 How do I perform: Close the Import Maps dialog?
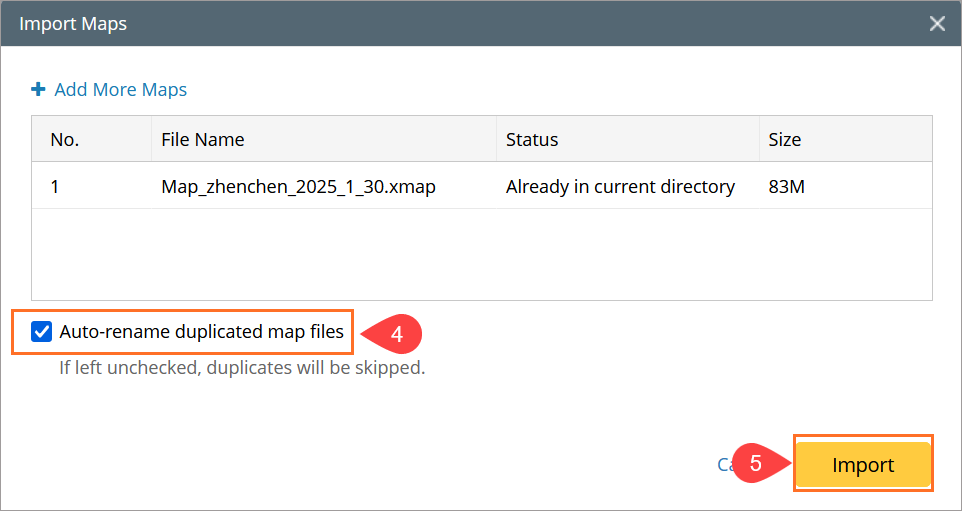click(x=937, y=24)
